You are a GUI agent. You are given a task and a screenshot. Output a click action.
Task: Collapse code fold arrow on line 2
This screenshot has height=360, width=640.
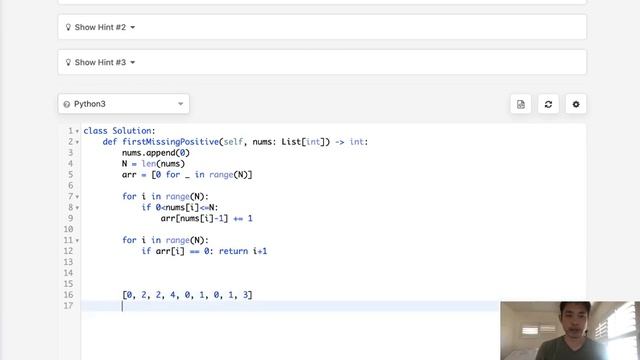point(77,142)
